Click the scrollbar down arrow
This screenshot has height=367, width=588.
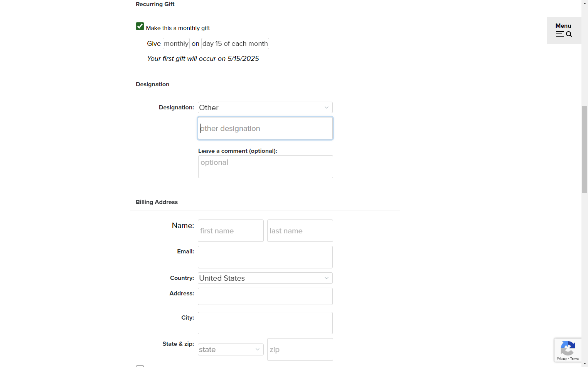coord(585,364)
